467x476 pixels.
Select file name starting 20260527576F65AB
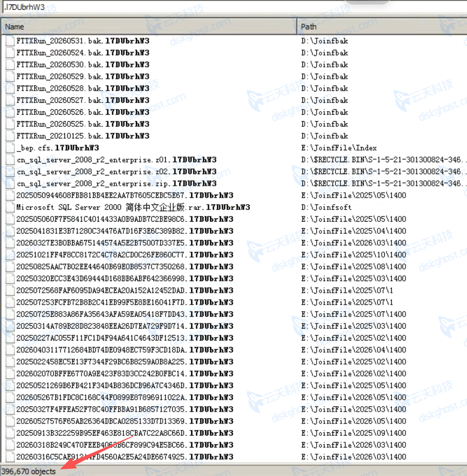tap(125, 422)
